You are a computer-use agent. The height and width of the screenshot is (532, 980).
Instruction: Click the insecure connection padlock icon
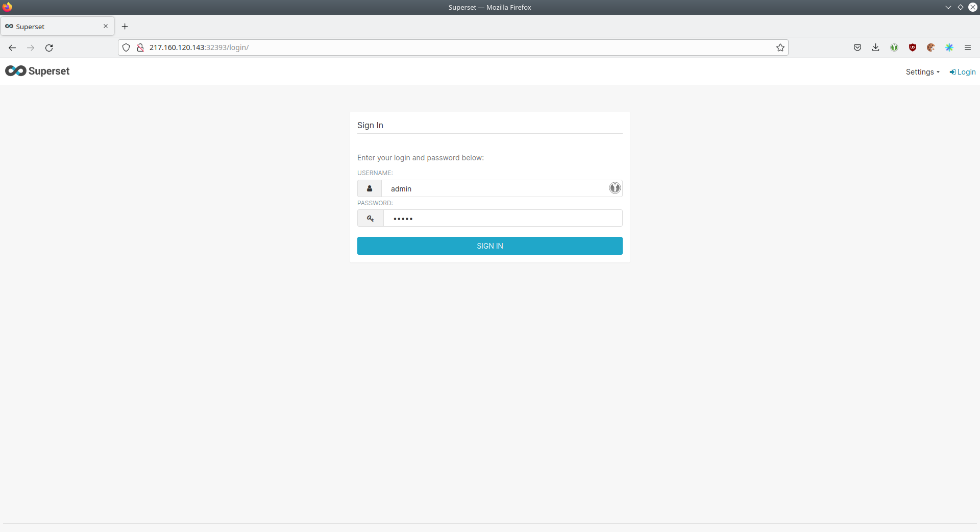click(140, 47)
